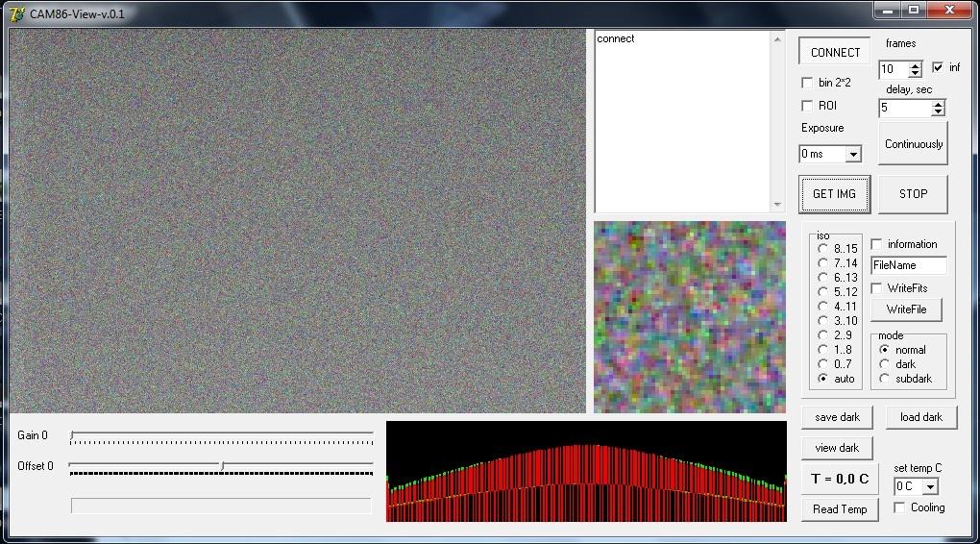Click the log box scroll-up arrow
980x544 pixels.
click(777, 38)
